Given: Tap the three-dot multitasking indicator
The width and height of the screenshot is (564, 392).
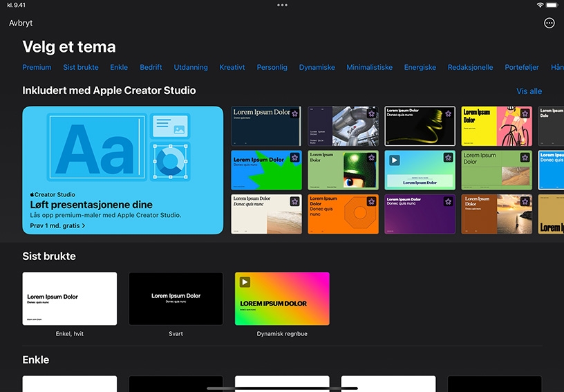Looking at the screenshot, I should (x=282, y=5).
